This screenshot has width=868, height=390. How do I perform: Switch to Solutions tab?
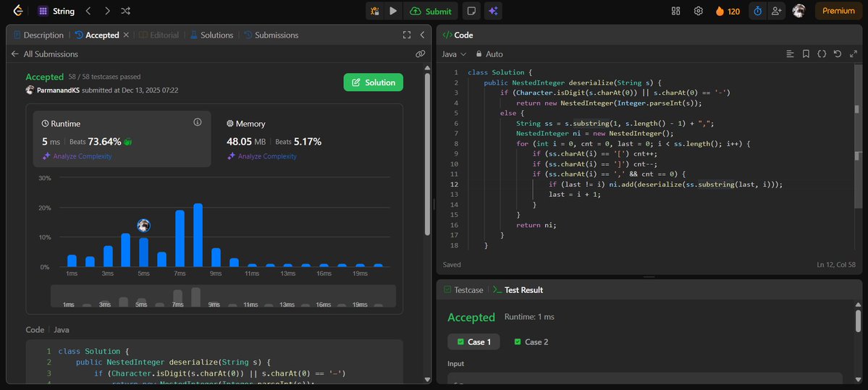coord(211,35)
